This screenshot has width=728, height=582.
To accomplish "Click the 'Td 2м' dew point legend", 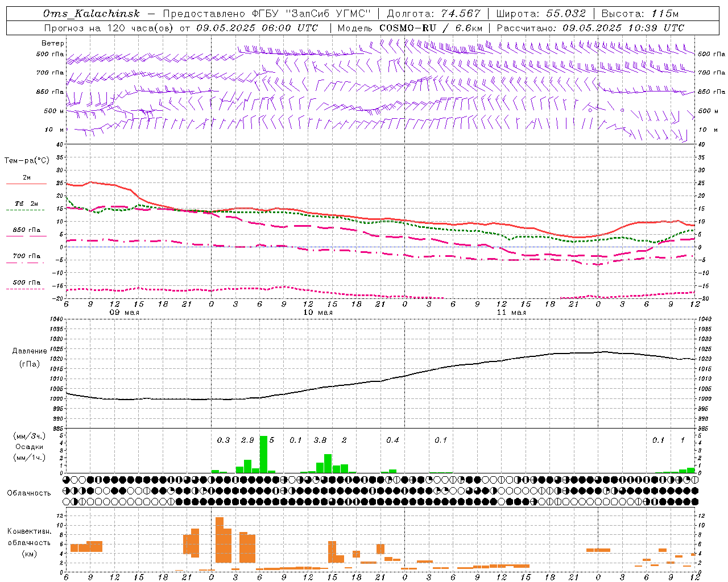I will pos(27,203).
